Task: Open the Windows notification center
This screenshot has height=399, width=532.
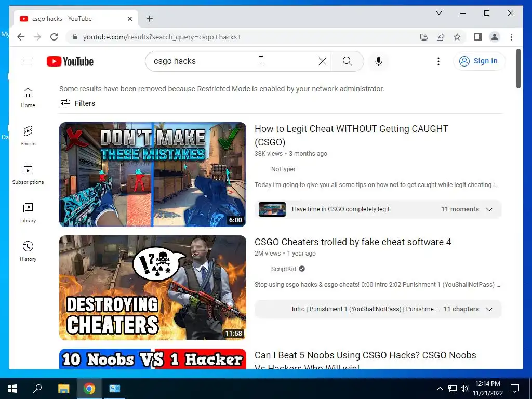Action: click(515, 389)
